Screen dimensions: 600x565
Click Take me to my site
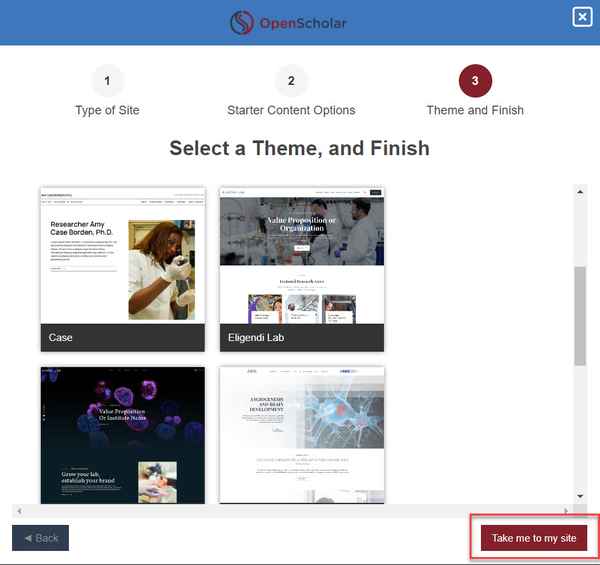[x=534, y=538]
